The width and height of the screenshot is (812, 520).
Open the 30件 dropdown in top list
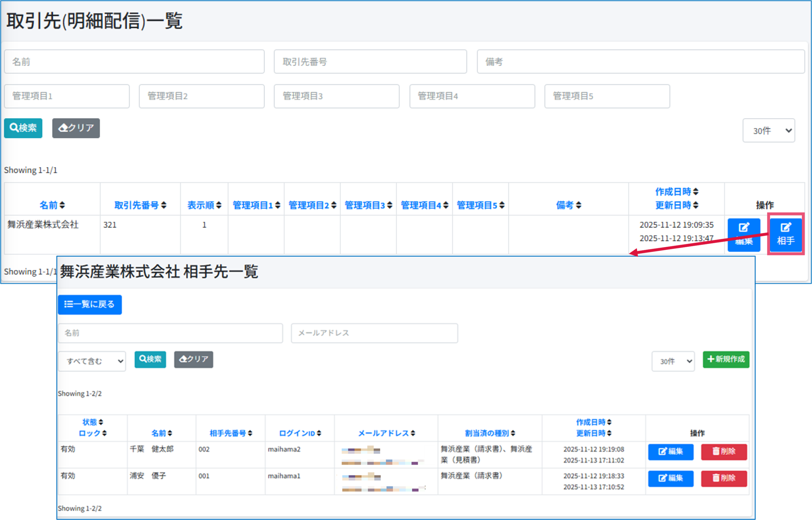[x=769, y=130]
